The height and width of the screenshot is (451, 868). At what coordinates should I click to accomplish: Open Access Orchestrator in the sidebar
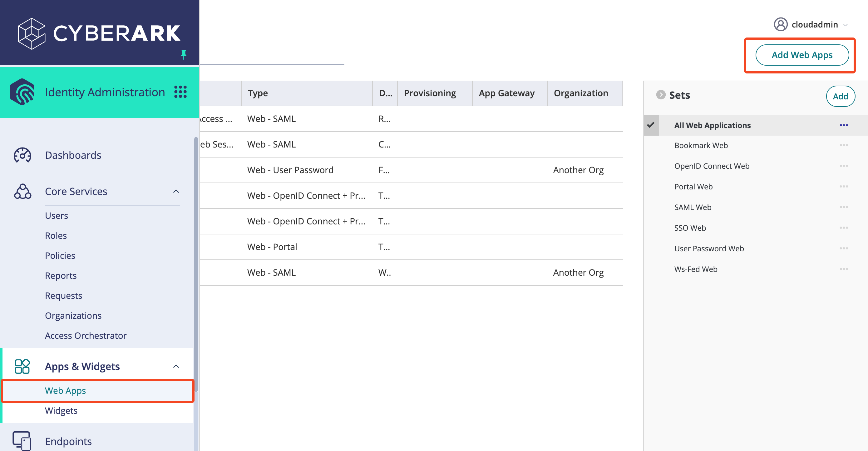86,335
